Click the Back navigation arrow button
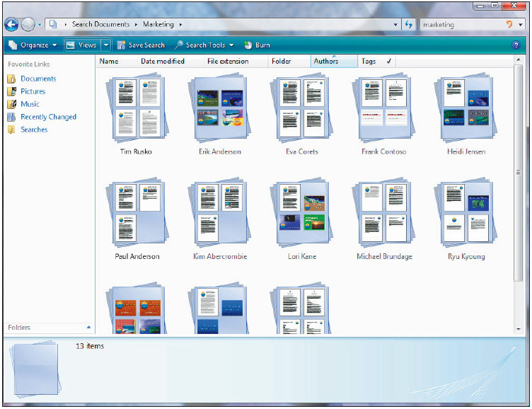Image resolution: width=532 pixels, height=409 pixels. pyautogui.click(x=11, y=24)
